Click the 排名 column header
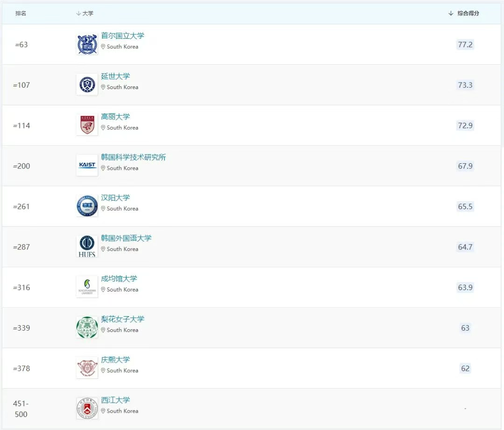 tap(21, 13)
